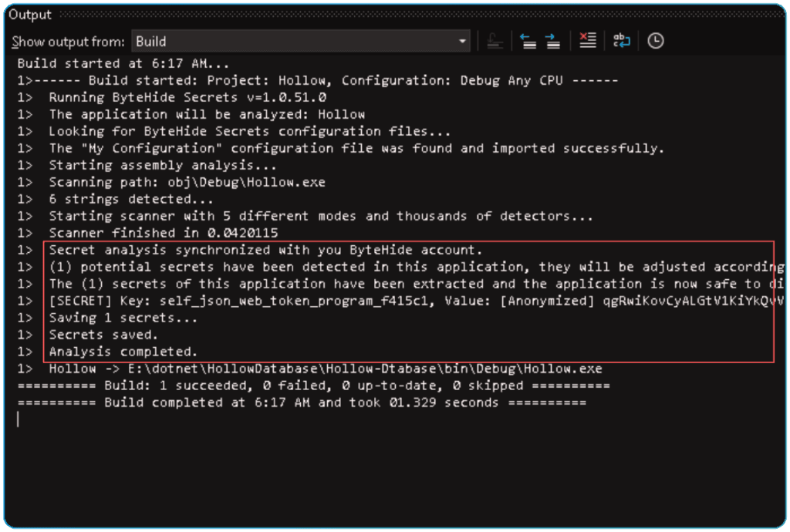Image resolution: width=790 pixels, height=532 pixels.
Task: Click 'Scanning path: obj\Debug\Hollow.exe' line
Action: (x=187, y=182)
